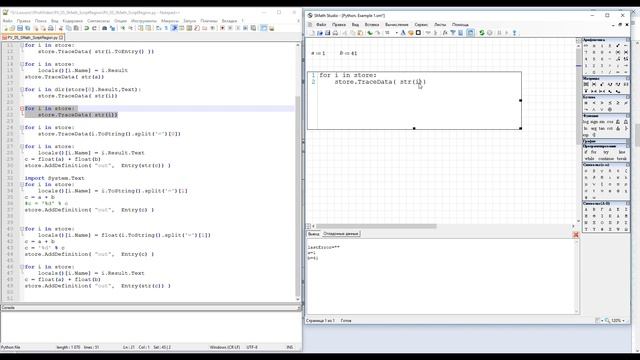Toggle INS insert mode in Notepad++ status bar

289,347
